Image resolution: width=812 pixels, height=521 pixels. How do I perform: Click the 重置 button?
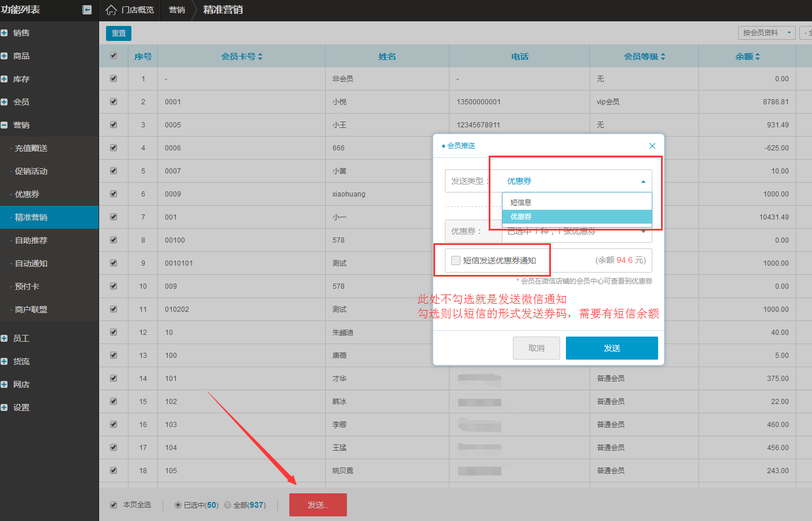tap(119, 33)
